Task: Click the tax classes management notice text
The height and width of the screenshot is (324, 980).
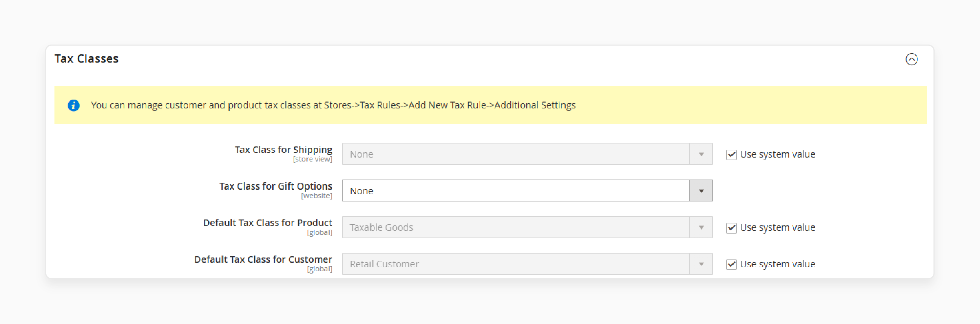Action: [x=333, y=105]
